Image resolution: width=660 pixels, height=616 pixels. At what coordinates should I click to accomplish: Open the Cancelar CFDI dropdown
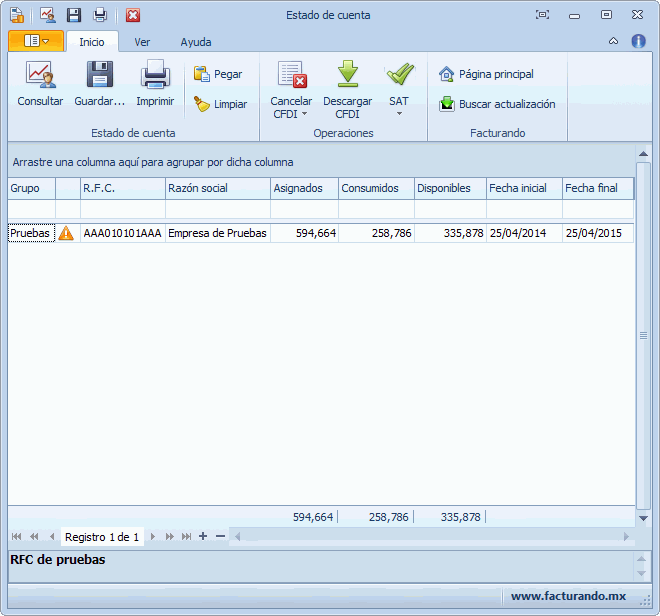[291, 89]
